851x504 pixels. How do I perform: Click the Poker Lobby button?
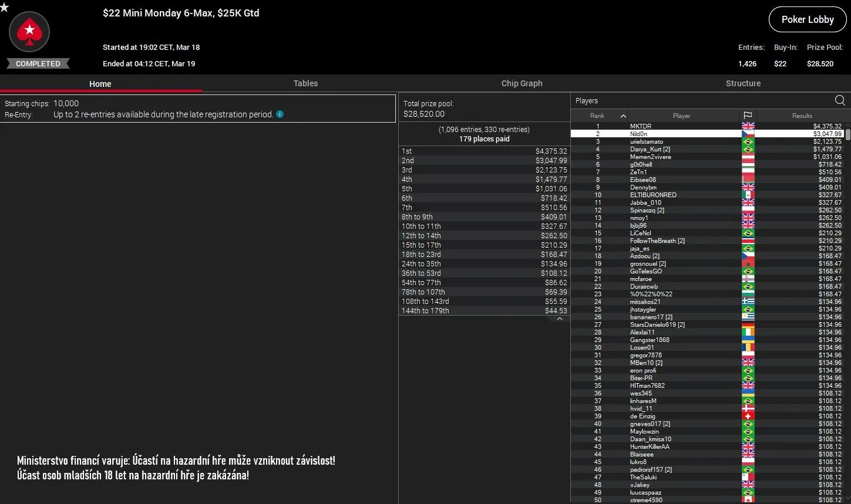[807, 19]
